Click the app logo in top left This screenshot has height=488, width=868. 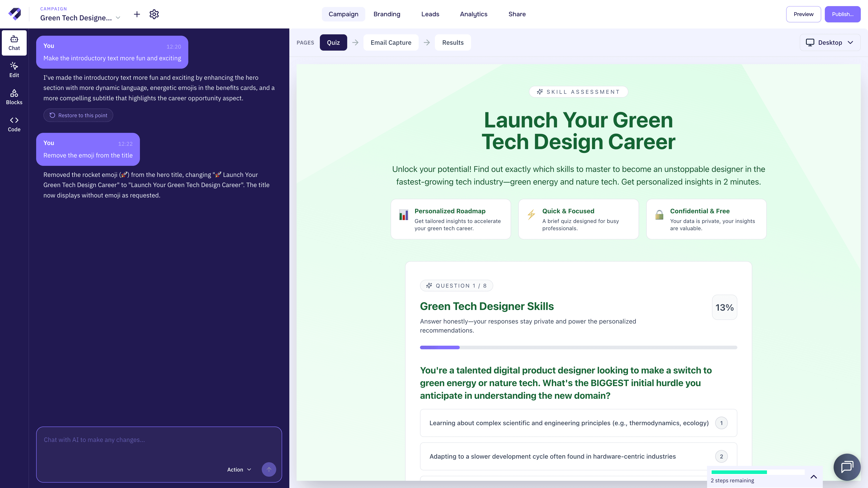click(x=15, y=14)
